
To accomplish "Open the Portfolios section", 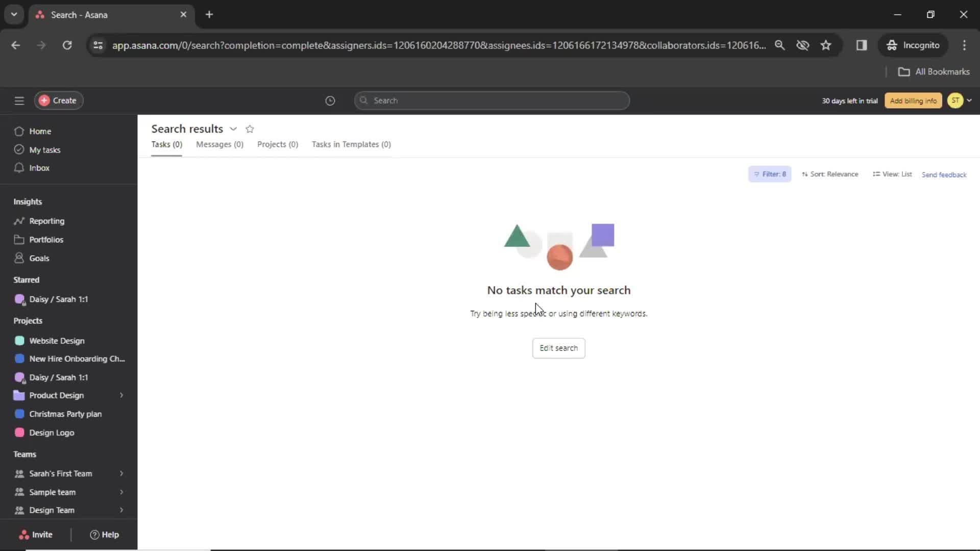I will [46, 239].
